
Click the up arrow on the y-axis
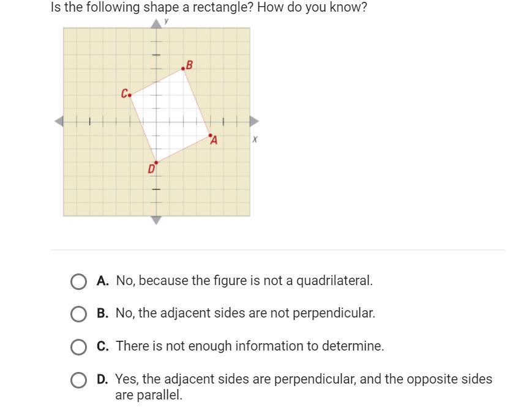pos(156,23)
